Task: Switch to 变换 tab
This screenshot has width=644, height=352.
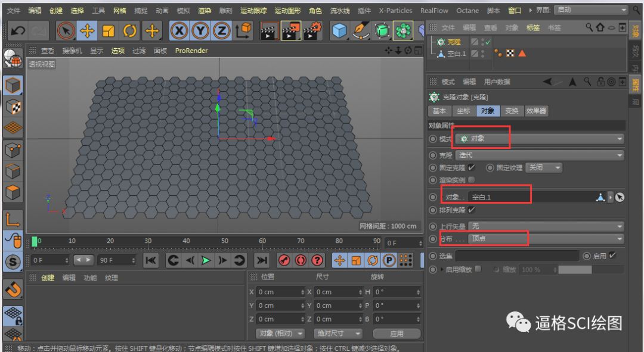Action: coord(512,111)
